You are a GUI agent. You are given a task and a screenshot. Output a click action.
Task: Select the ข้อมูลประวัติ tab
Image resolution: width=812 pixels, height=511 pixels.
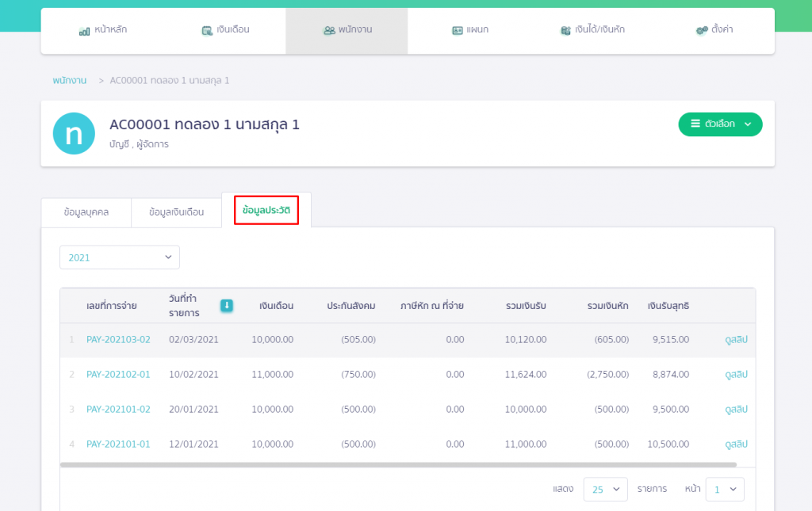(266, 210)
